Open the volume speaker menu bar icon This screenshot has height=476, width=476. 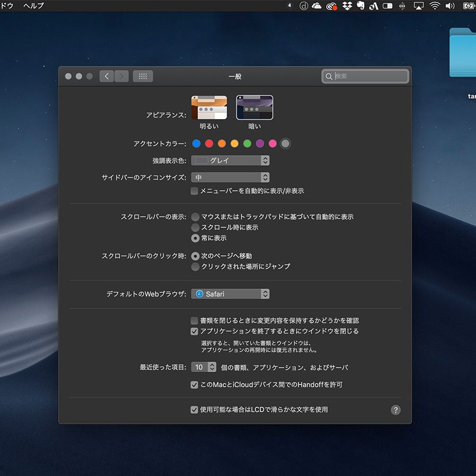point(450,6)
